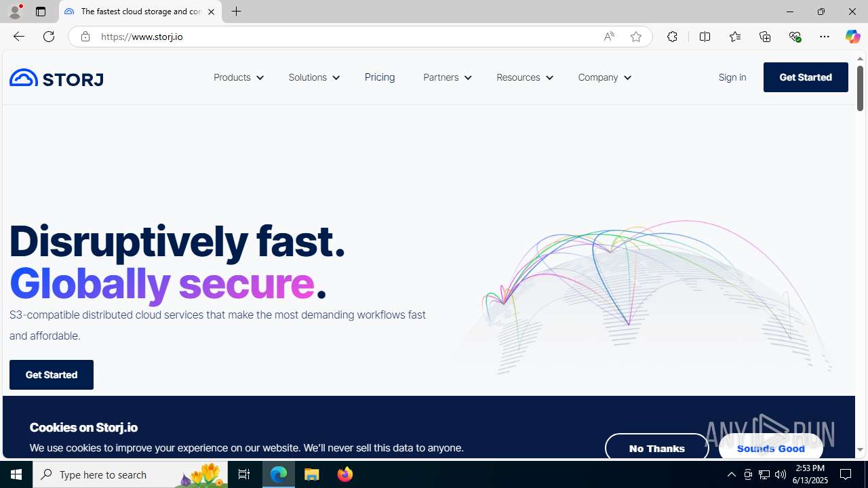The height and width of the screenshot is (488, 868).
Task: Open Copilot sidebar
Action: (x=852, y=37)
